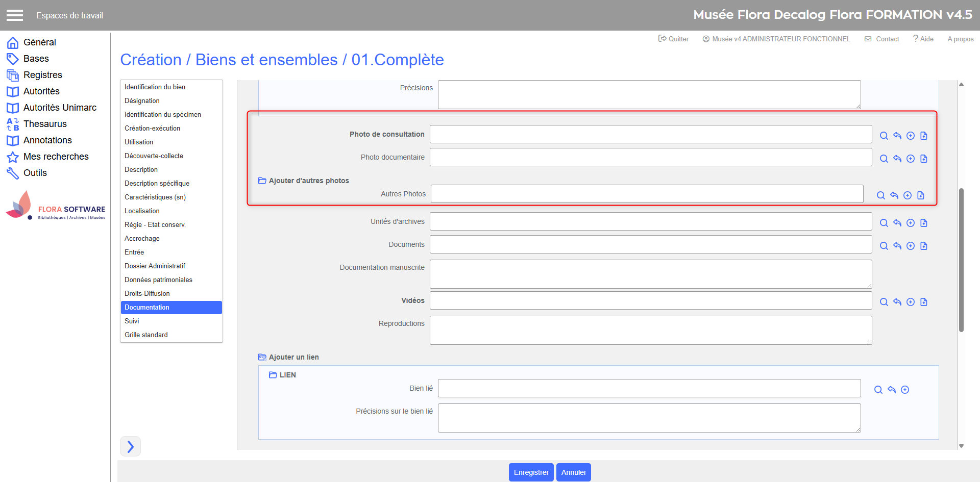Click the Quitter link in the header
Viewport: 980px width, 482px height.
click(673, 39)
